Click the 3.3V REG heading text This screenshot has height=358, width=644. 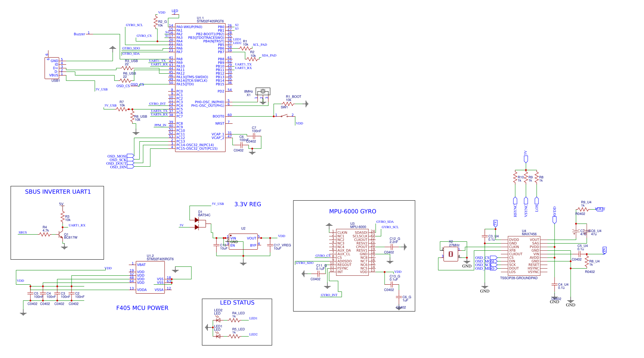point(247,204)
